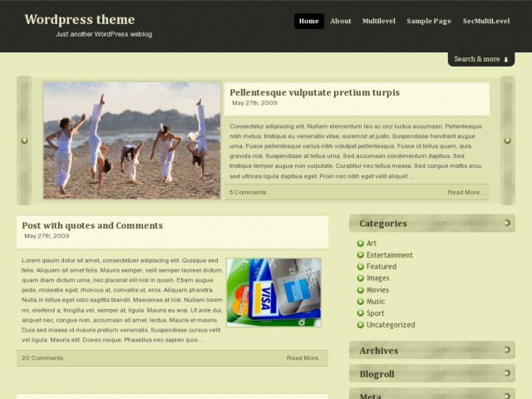The width and height of the screenshot is (532, 399).
Task: Click the credit cards thumbnail image
Action: tap(273, 291)
